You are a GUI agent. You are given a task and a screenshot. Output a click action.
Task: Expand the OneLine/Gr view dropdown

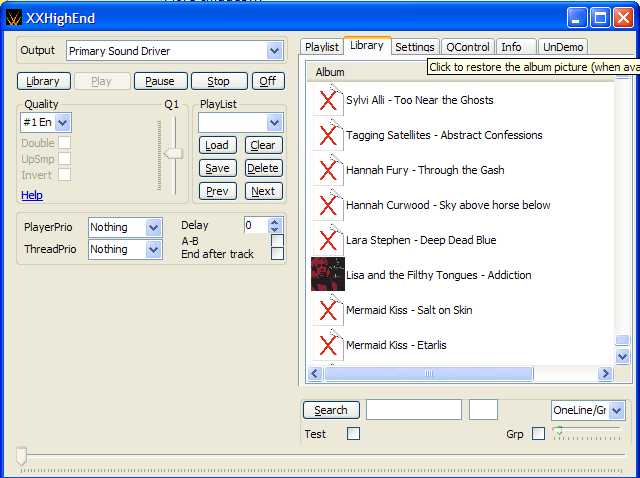coord(617,410)
